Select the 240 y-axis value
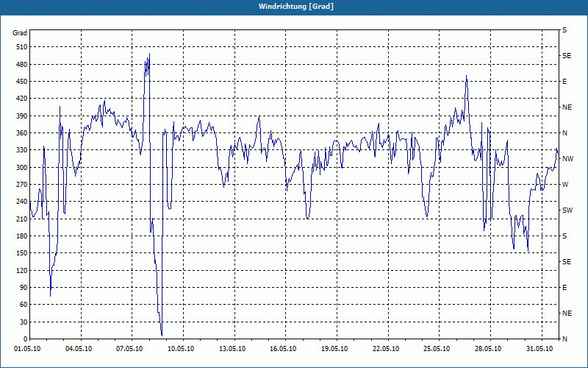Viewport: 588px width, 368px height. (x=22, y=202)
